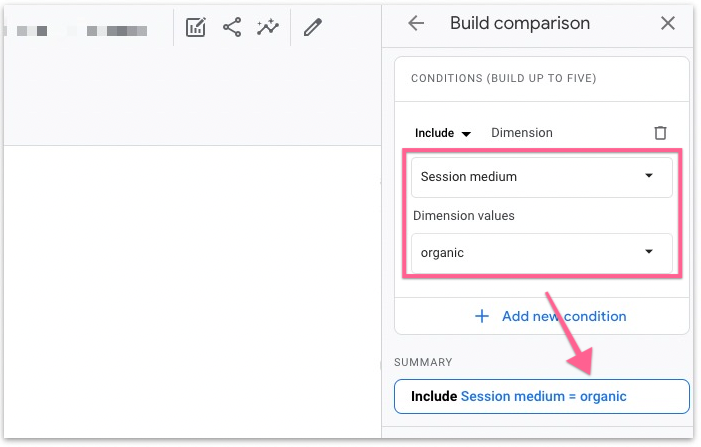Image resolution: width=701 pixels, height=447 pixels.
Task: Click the edit comparisons chart icon
Action: 196,28
